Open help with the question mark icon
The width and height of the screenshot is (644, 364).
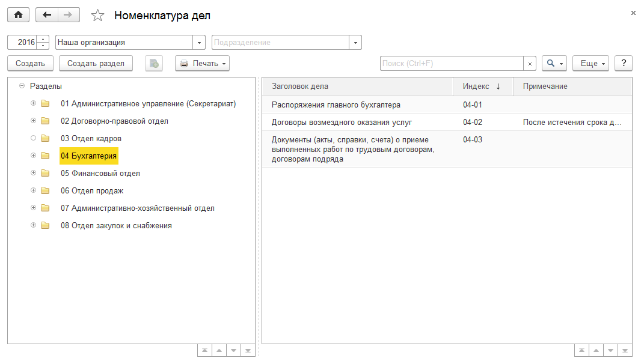pos(623,63)
